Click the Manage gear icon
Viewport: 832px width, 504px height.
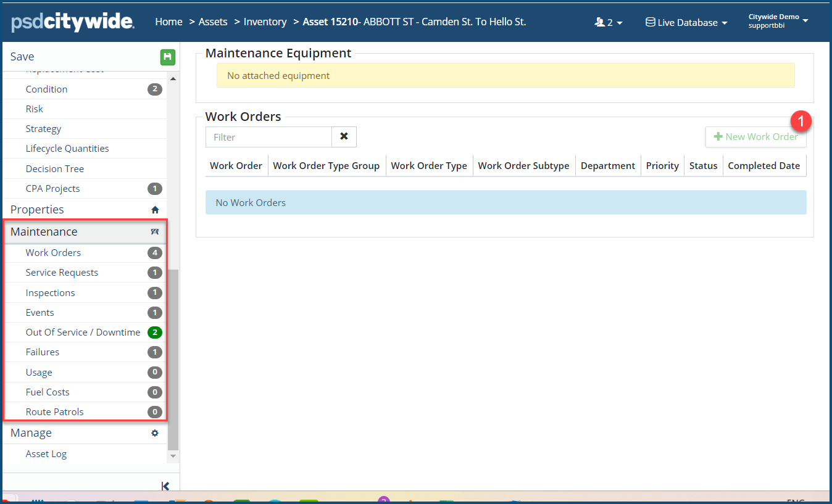click(155, 433)
